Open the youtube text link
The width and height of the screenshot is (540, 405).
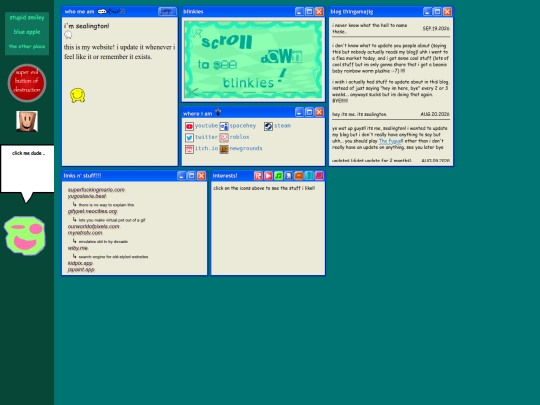pyautogui.click(x=206, y=126)
